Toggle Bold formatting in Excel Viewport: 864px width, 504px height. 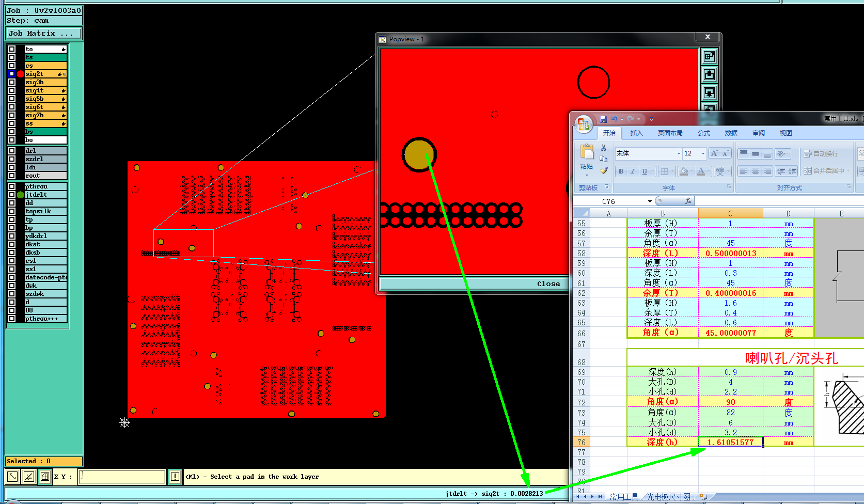(x=621, y=171)
